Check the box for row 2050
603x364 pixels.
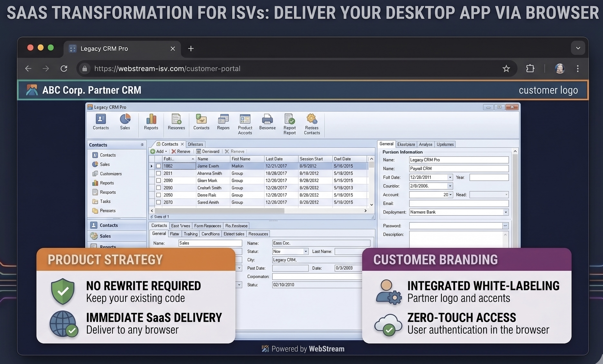pyautogui.click(x=159, y=195)
